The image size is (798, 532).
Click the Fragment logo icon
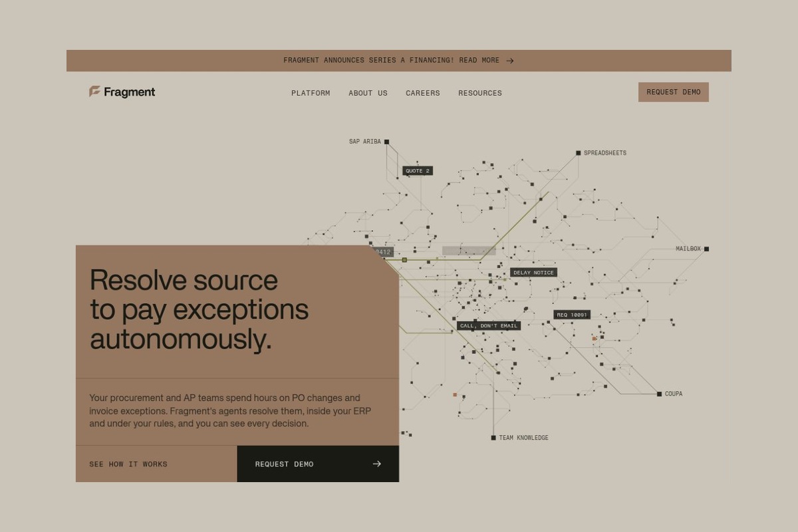point(94,92)
